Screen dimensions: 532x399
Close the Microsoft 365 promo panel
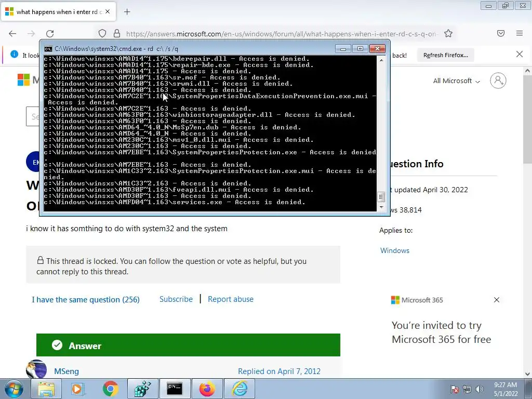[496, 300]
